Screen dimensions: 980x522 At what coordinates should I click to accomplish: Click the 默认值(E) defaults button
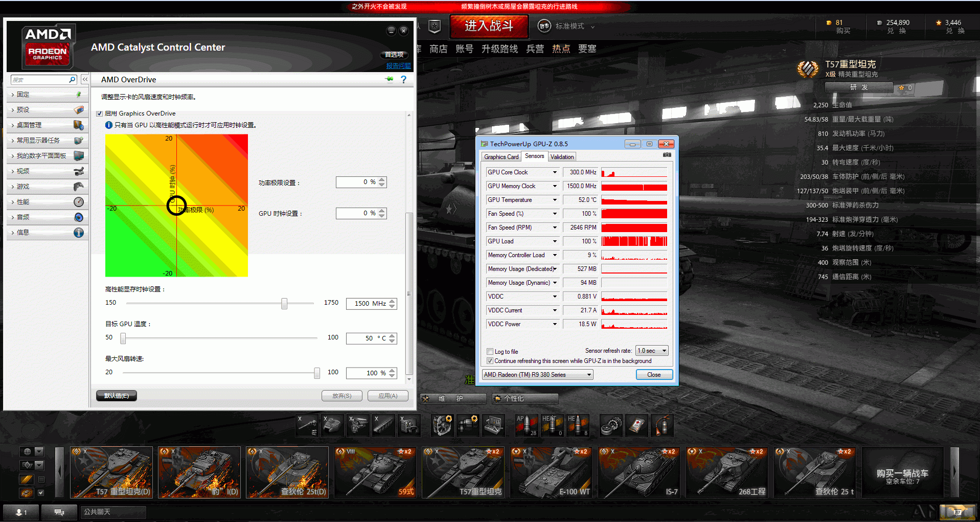tap(117, 396)
